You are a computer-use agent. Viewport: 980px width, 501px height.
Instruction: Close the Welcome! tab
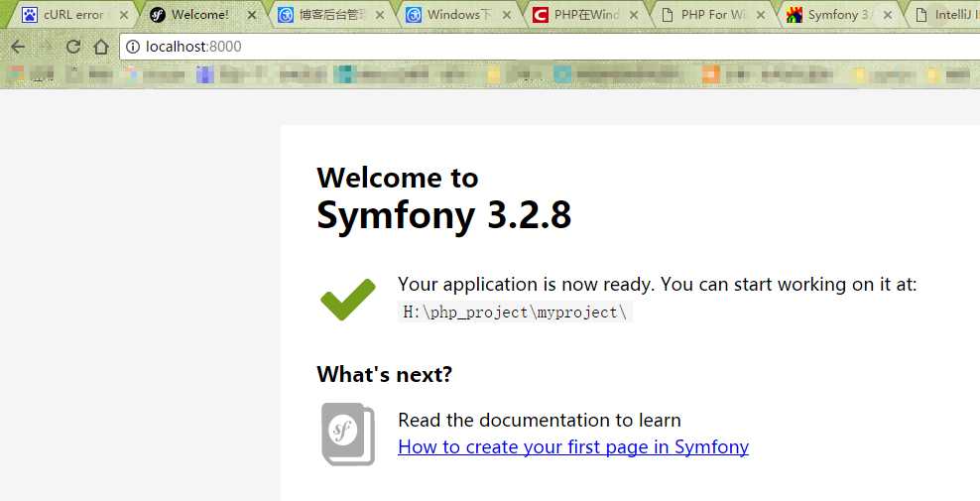point(252,15)
